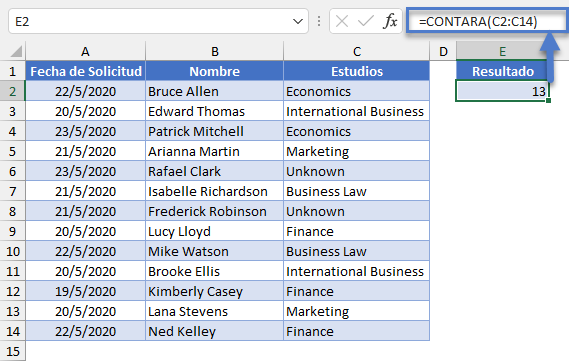Select Rafael Clark's 'Unknown' cell
The image size is (569, 361).
click(x=357, y=171)
